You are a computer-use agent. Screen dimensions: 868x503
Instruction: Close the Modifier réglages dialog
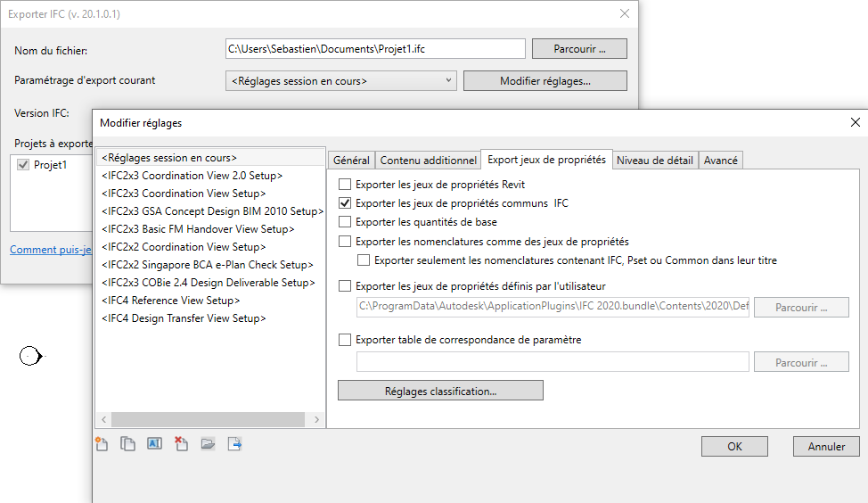point(855,122)
